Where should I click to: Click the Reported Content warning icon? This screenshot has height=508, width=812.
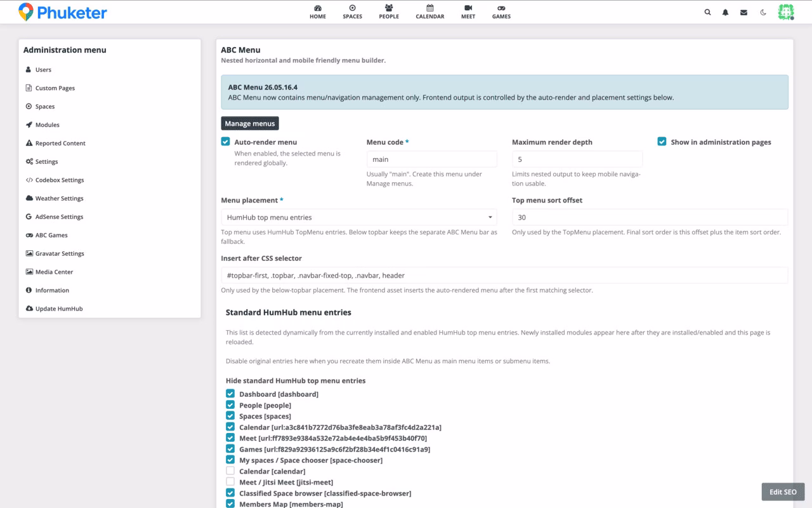point(29,144)
